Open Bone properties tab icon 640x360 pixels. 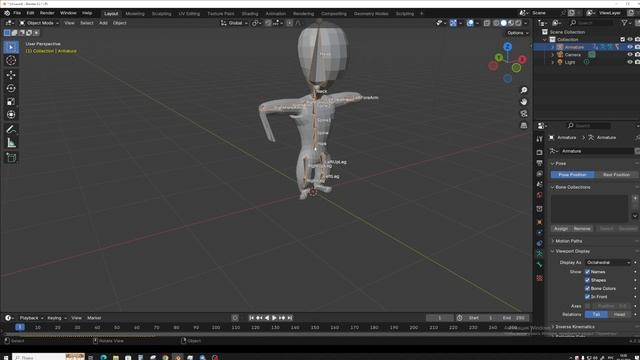(540, 265)
